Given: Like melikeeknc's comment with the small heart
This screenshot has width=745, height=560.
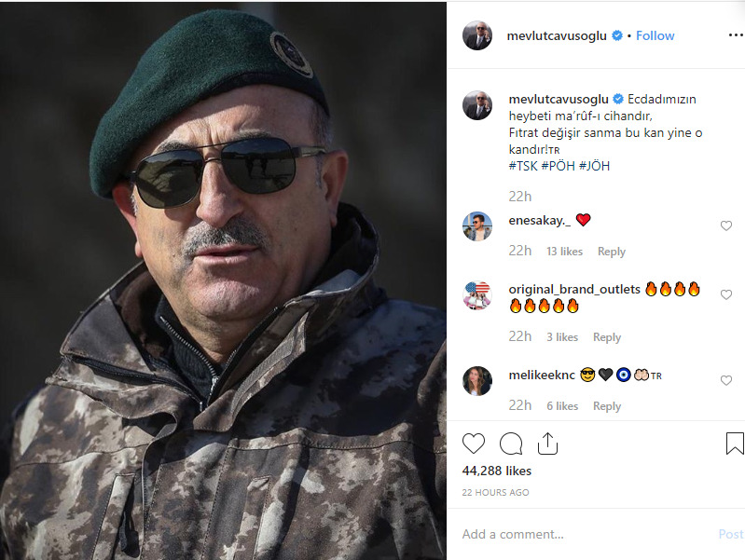Looking at the screenshot, I should click(x=726, y=380).
